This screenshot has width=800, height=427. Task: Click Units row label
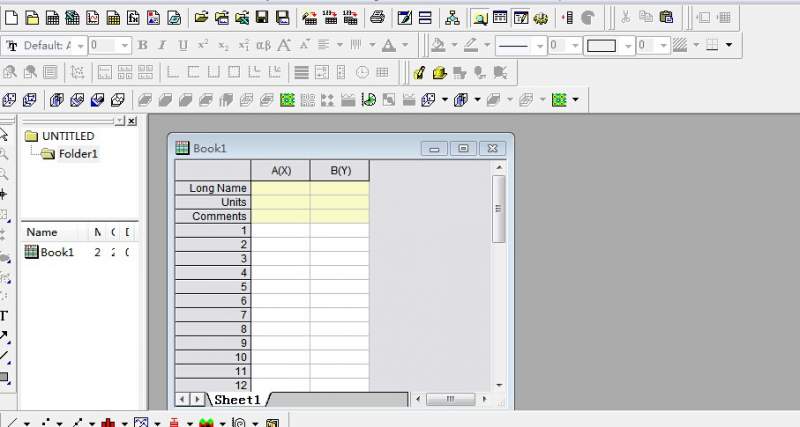[213, 203]
